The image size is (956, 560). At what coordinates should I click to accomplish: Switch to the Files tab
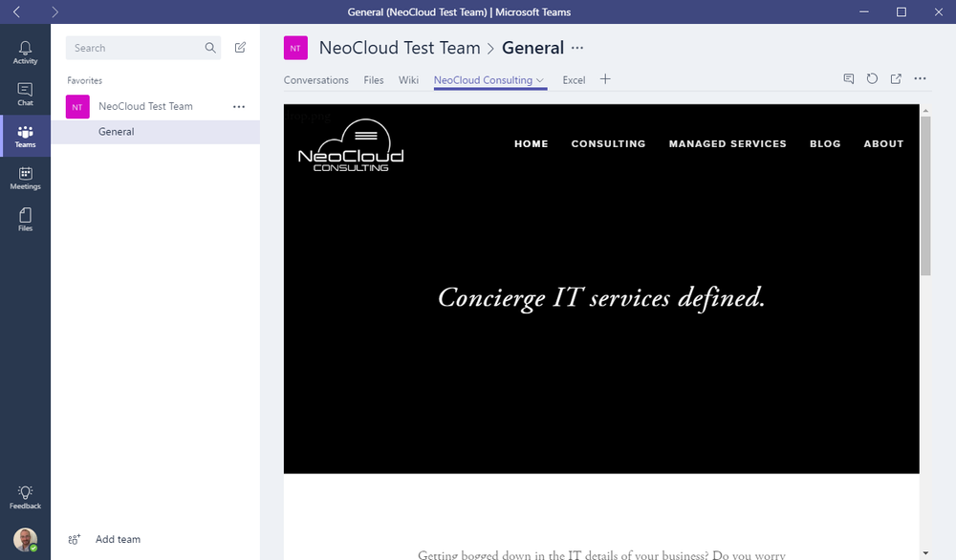point(374,80)
